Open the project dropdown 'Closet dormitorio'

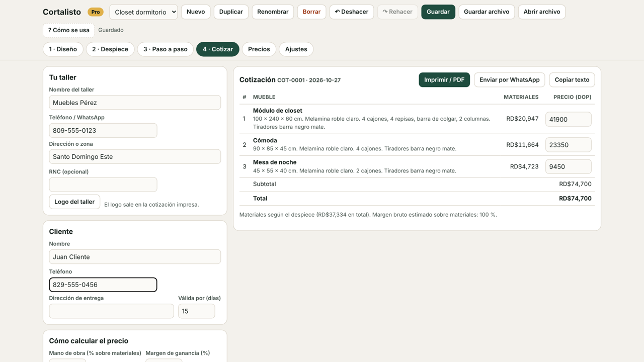pos(143,12)
